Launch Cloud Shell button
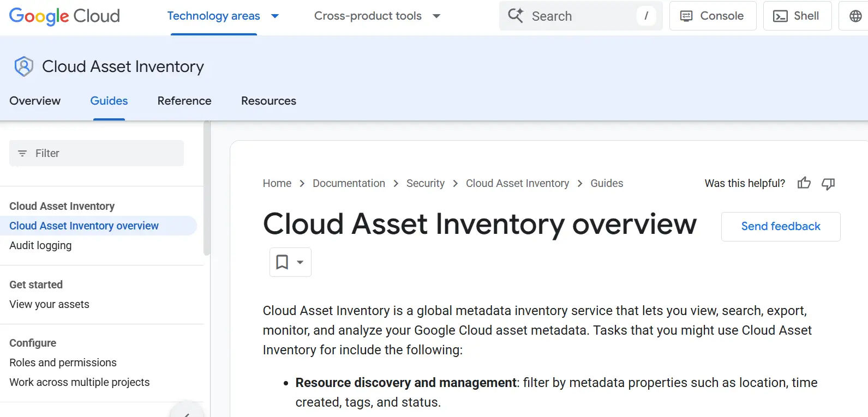The image size is (868, 417). coord(797,16)
